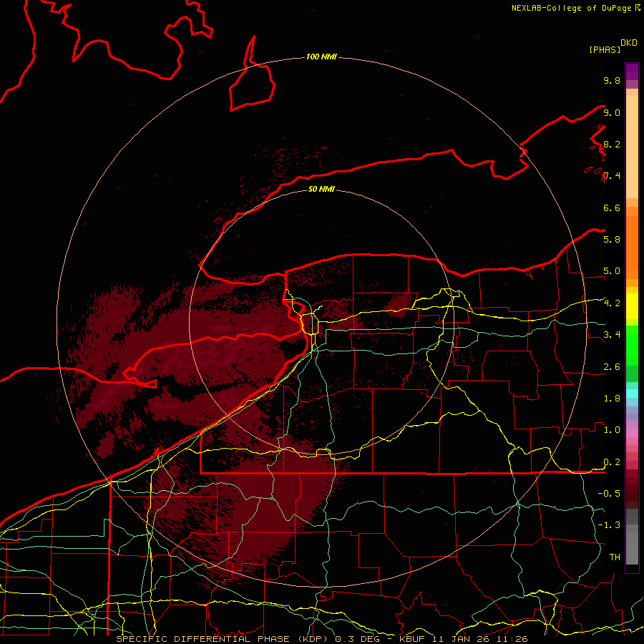Select the 5.8 value on the color scale
Viewport: 644px width, 644px height.
pyautogui.click(x=612, y=240)
